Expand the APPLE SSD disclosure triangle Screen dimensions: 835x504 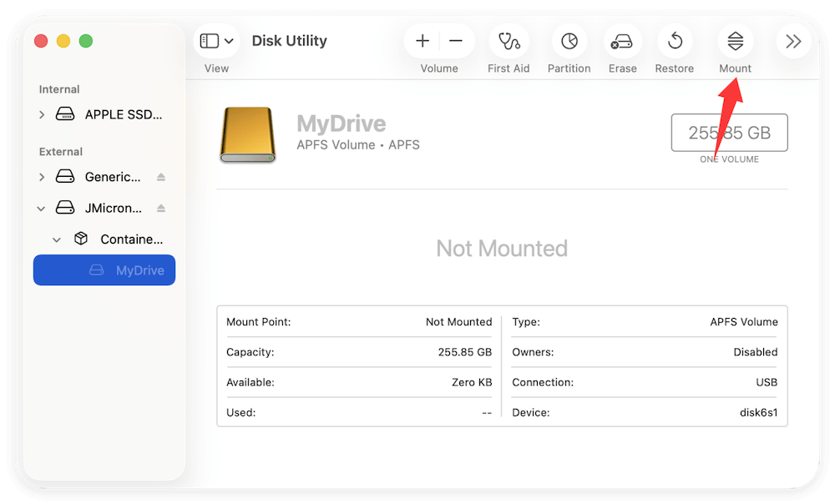click(42, 114)
